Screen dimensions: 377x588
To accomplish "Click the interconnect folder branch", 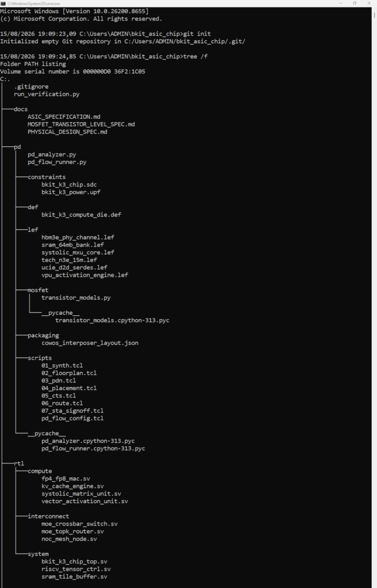I will 48,516.
